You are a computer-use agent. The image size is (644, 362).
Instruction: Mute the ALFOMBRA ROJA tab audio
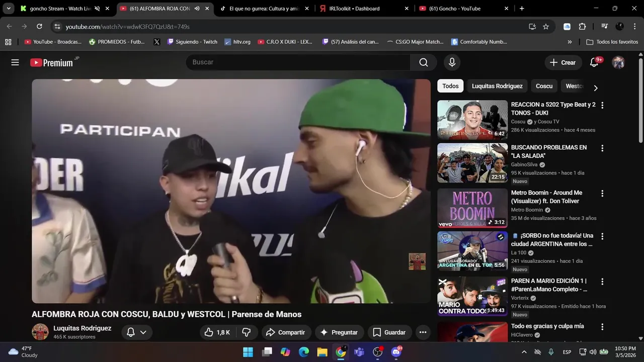coord(197,9)
